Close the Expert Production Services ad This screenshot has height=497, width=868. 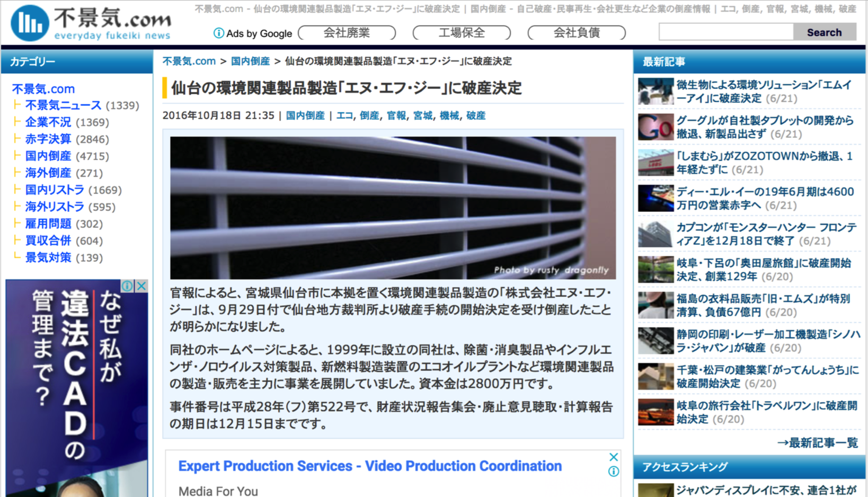tap(614, 457)
